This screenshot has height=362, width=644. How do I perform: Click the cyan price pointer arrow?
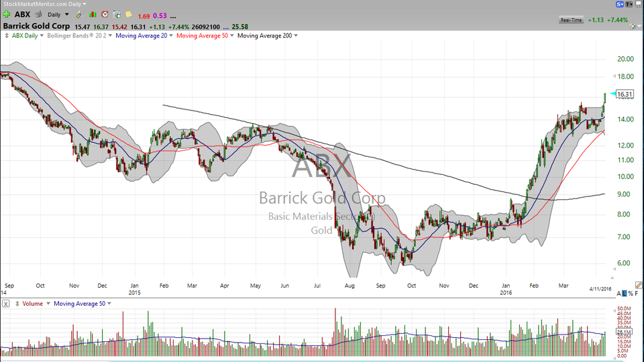[612, 94]
